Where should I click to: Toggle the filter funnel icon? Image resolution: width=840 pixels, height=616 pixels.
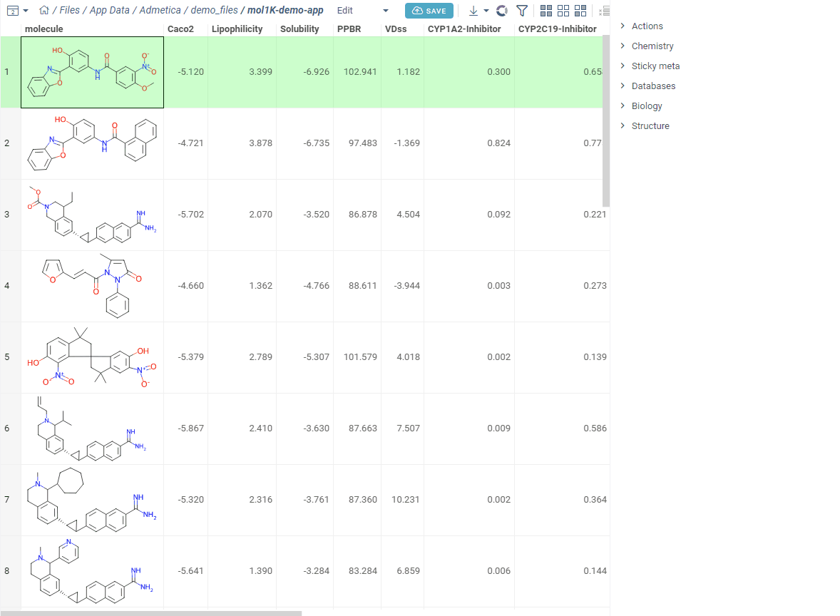522,11
